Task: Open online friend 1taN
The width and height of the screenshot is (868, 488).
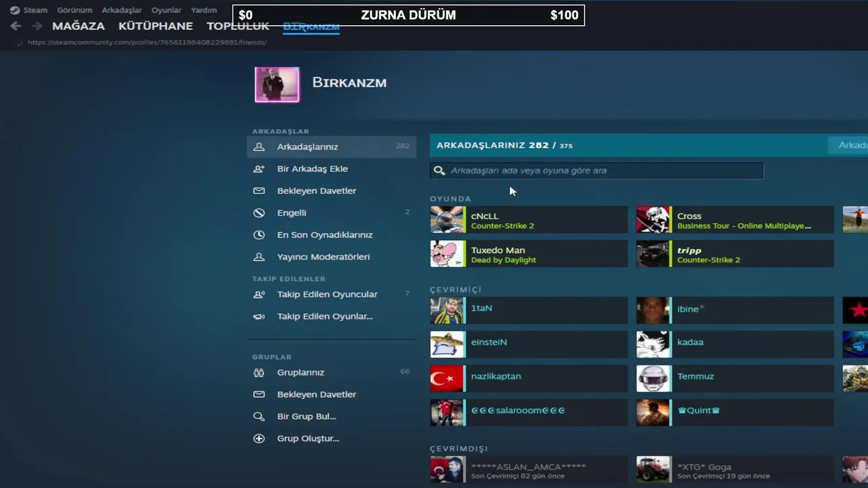Action: click(x=529, y=310)
